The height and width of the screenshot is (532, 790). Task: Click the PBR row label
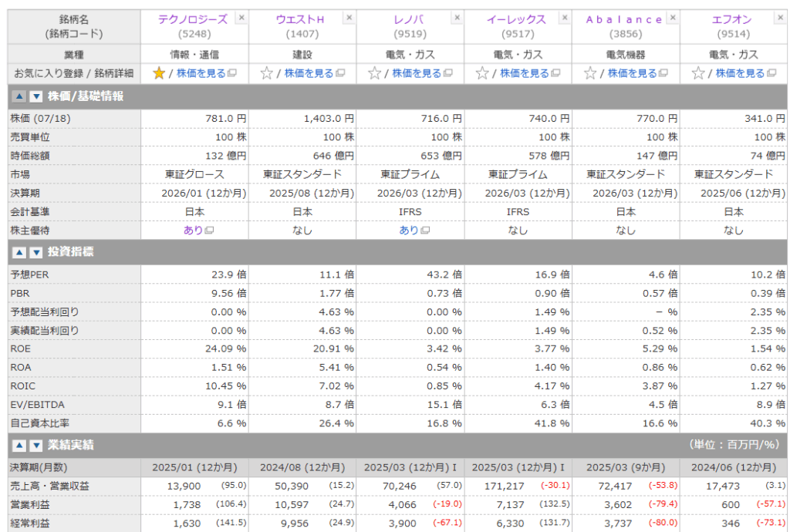click(20, 294)
